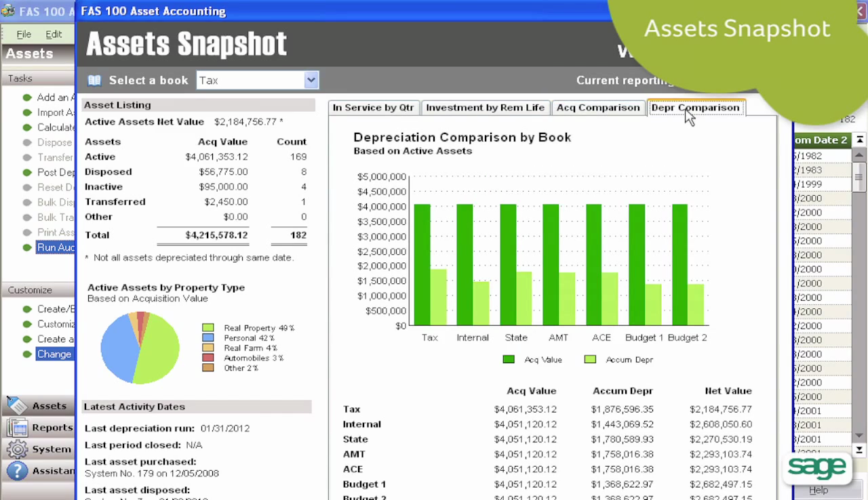Image resolution: width=868 pixels, height=500 pixels.
Task: Click the Asset Listing section header
Action: tap(199, 105)
